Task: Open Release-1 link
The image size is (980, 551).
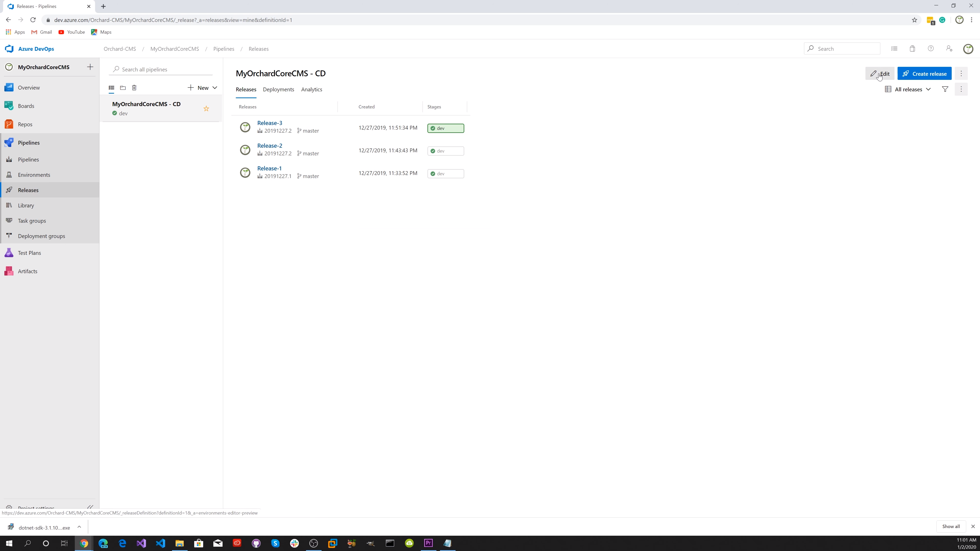Action: [x=269, y=168]
